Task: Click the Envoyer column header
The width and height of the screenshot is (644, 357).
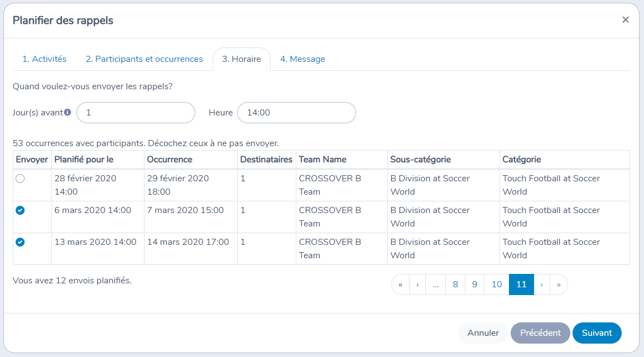Action: click(32, 160)
